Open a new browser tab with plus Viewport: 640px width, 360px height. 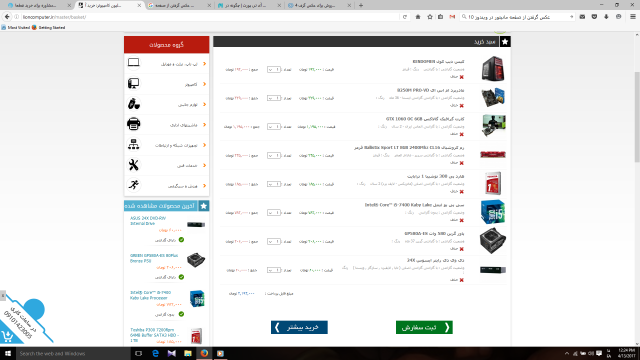pos(361,5)
